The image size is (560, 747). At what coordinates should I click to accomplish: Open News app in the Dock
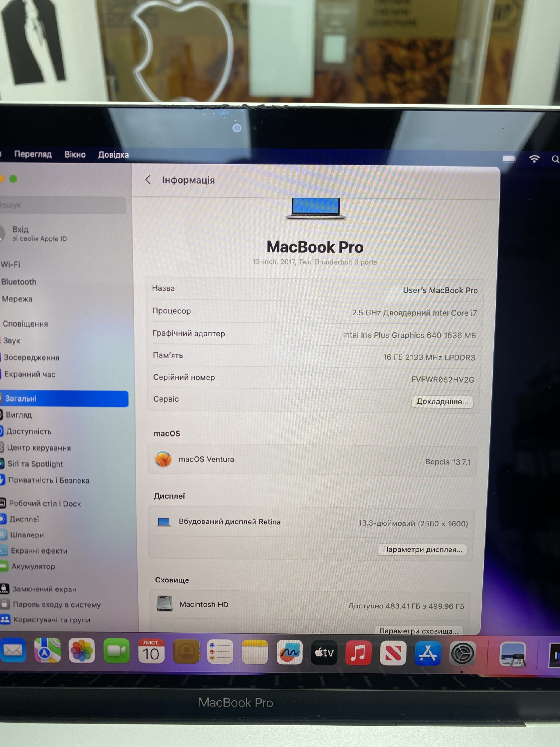(x=393, y=653)
